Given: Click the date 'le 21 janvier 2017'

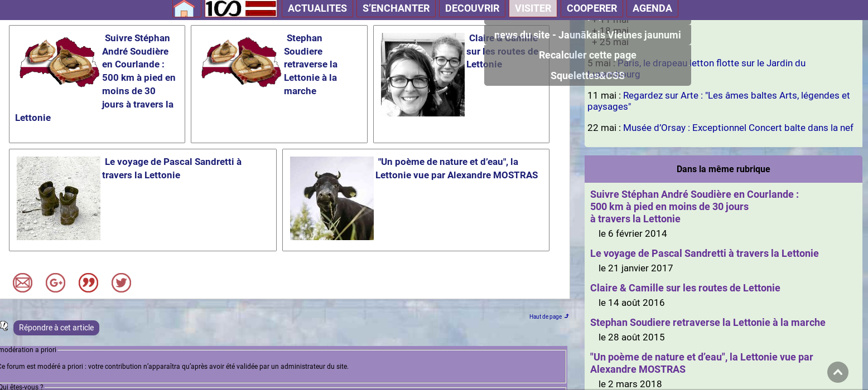Looking at the screenshot, I should (x=636, y=268).
